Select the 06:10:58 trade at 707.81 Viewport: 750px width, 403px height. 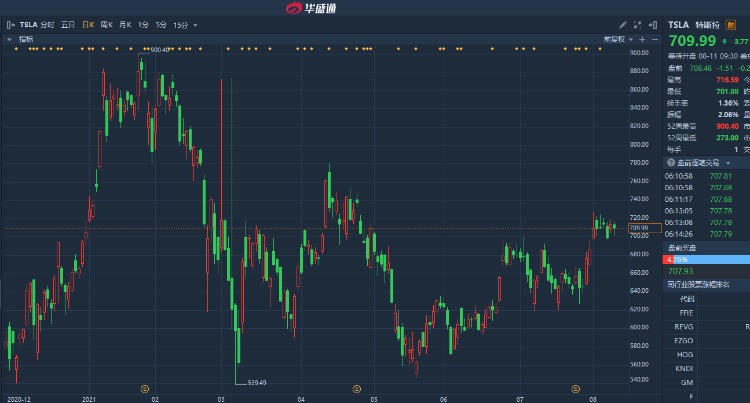point(707,176)
